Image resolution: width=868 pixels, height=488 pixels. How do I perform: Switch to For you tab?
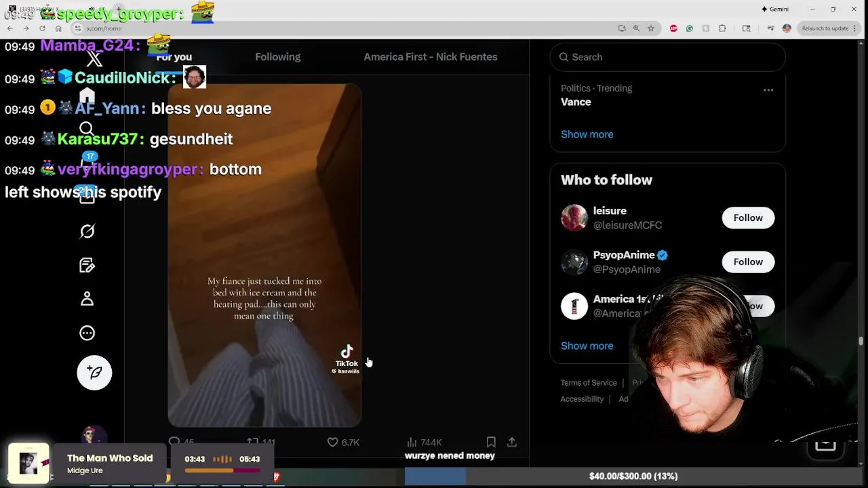tap(174, 57)
